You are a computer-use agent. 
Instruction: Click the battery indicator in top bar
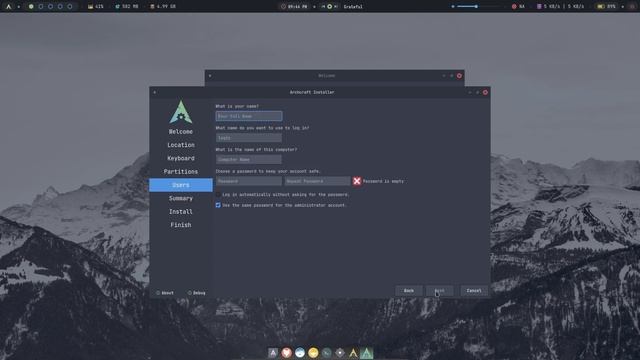click(x=607, y=7)
